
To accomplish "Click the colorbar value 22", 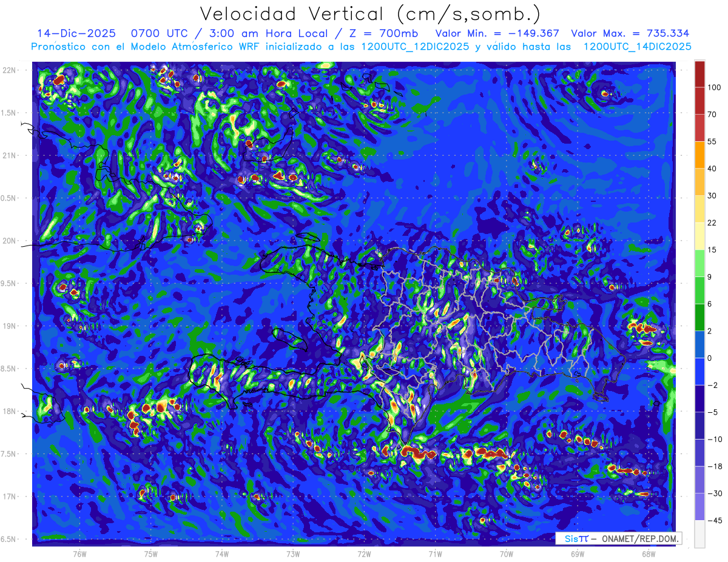I will coord(712,223).
